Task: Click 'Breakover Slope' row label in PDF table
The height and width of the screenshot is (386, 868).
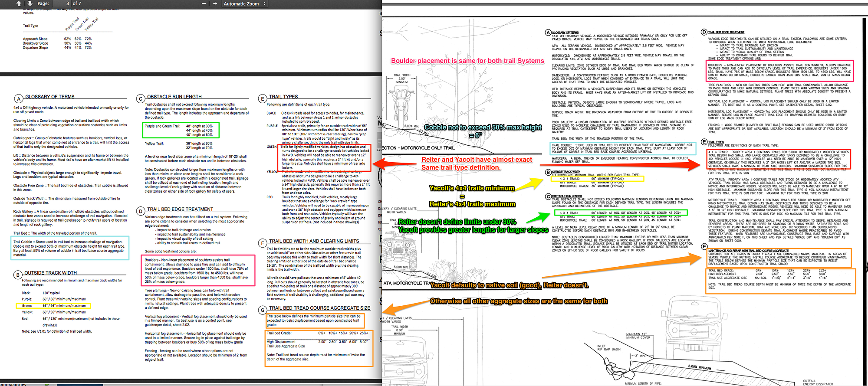Action: coord(36,43)
